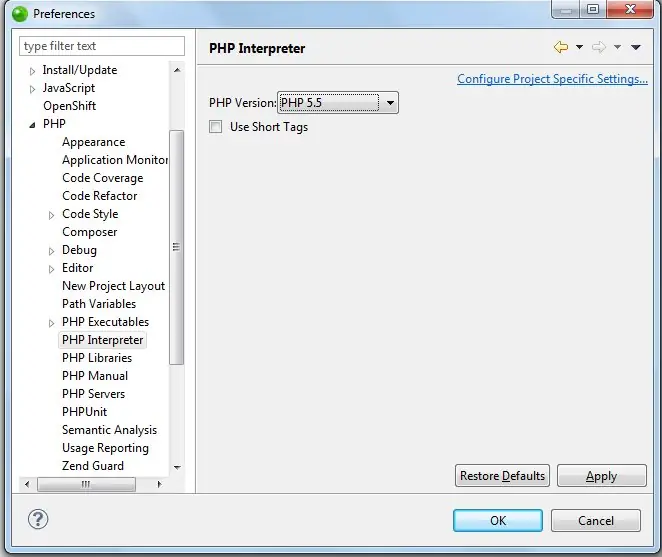
Task: Click the Editor tree label
Action: coord(77,268)
